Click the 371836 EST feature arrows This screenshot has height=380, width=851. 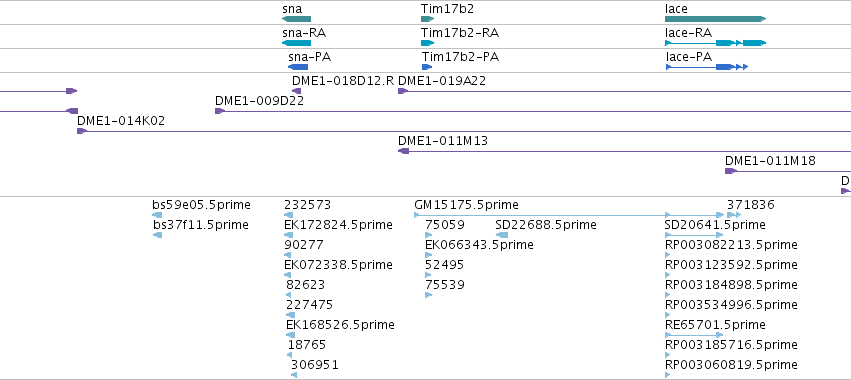(x=734, y=215)
